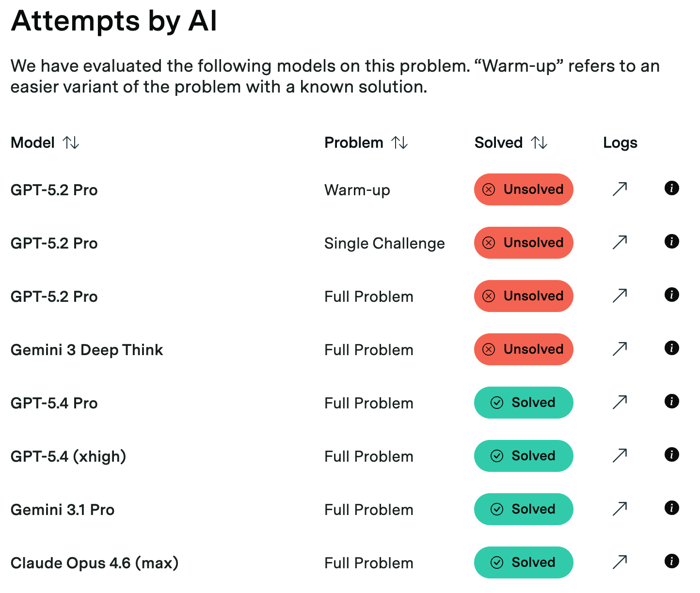
Task: Open logs arrow for Claude Opus 4.6 (max)
Action: coord(620,562)
